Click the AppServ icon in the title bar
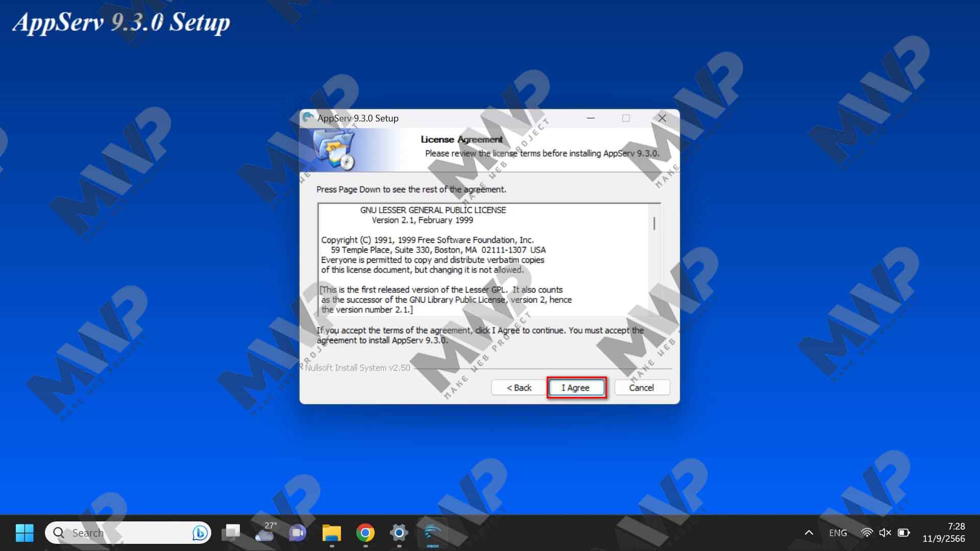This screenshot has width=980, height=551. pos(308,118)
